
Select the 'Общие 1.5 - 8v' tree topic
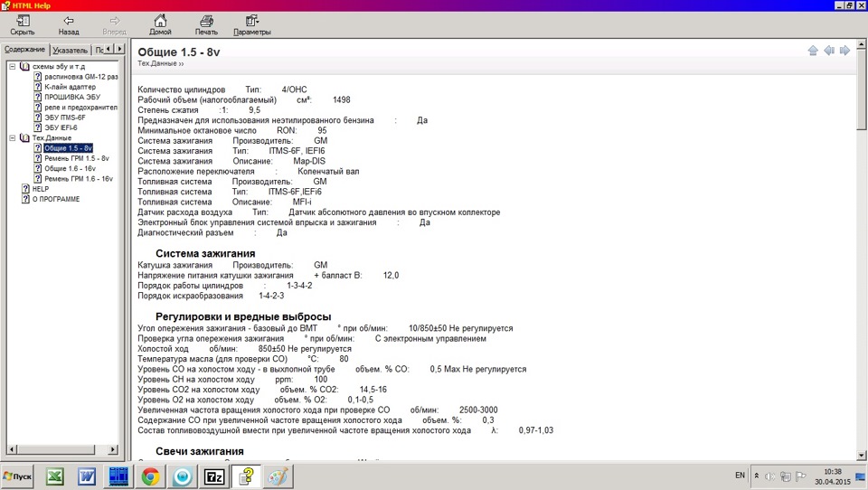(68, 148)
